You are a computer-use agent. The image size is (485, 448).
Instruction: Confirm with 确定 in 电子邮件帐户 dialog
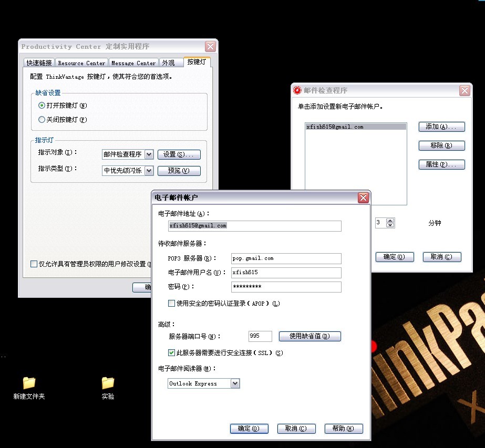(x=249, y=429)
